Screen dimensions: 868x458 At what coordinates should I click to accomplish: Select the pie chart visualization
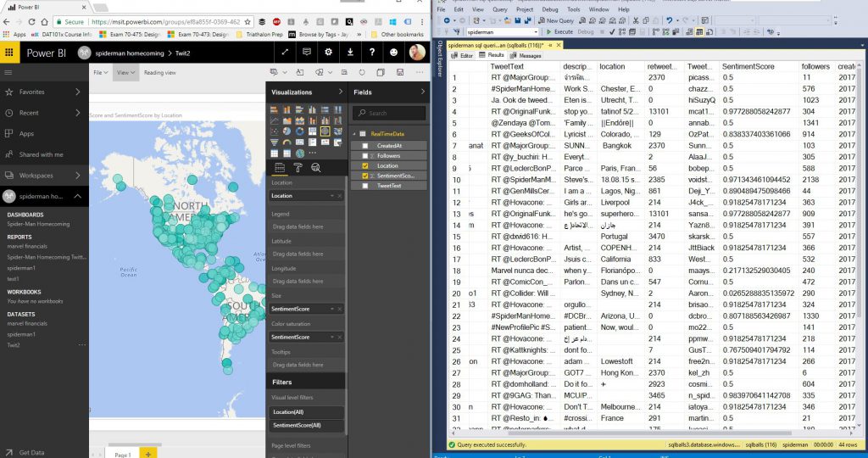(287, 131)
